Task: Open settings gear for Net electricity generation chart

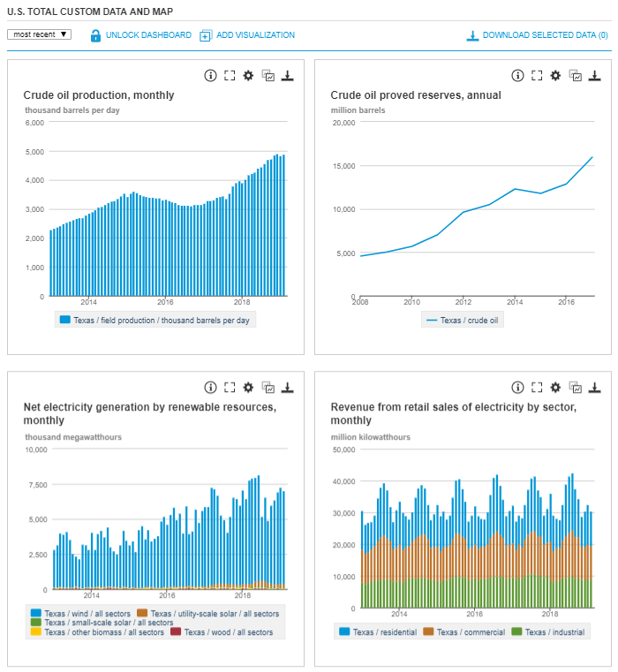Action: (248, 388)
